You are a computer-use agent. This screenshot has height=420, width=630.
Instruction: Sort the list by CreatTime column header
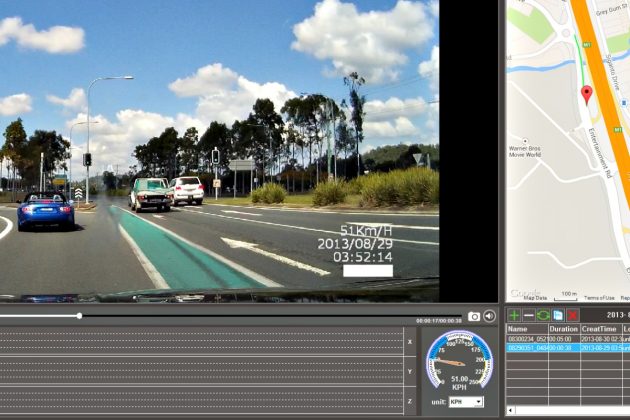pos(601,329)
